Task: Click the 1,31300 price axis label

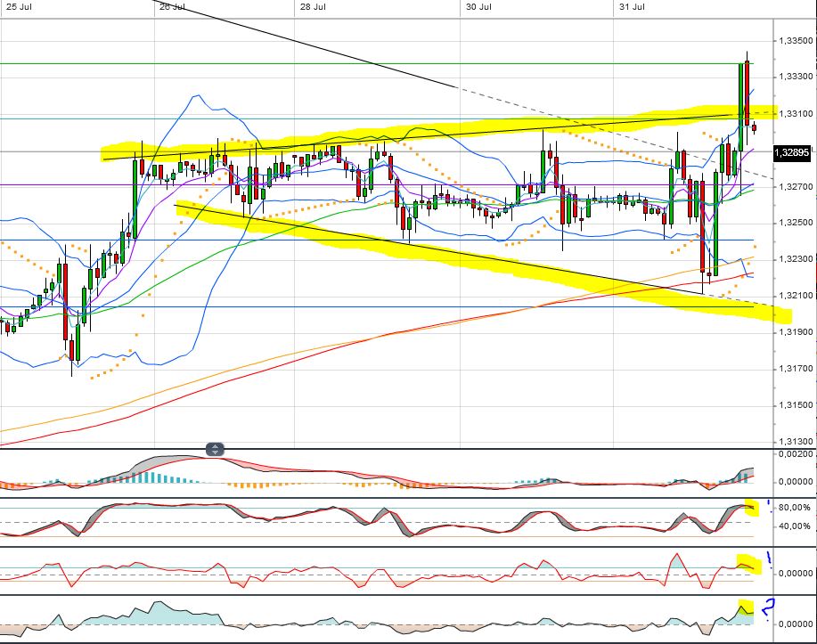Action: coord(796,442)
